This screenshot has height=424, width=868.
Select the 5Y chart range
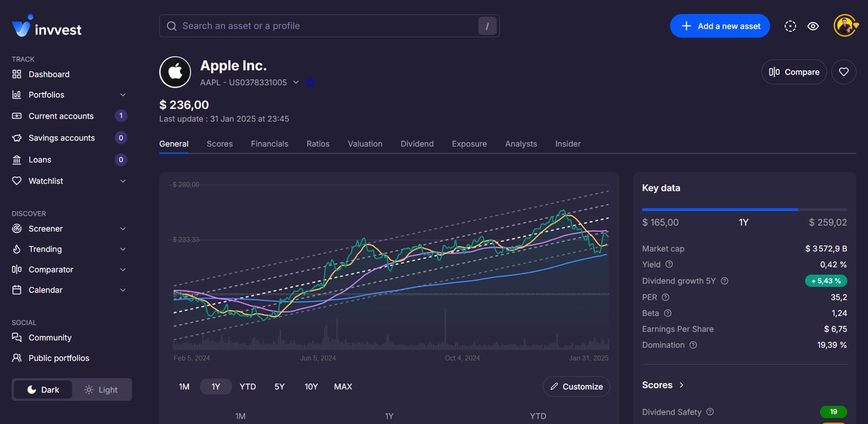pos(279,386)
